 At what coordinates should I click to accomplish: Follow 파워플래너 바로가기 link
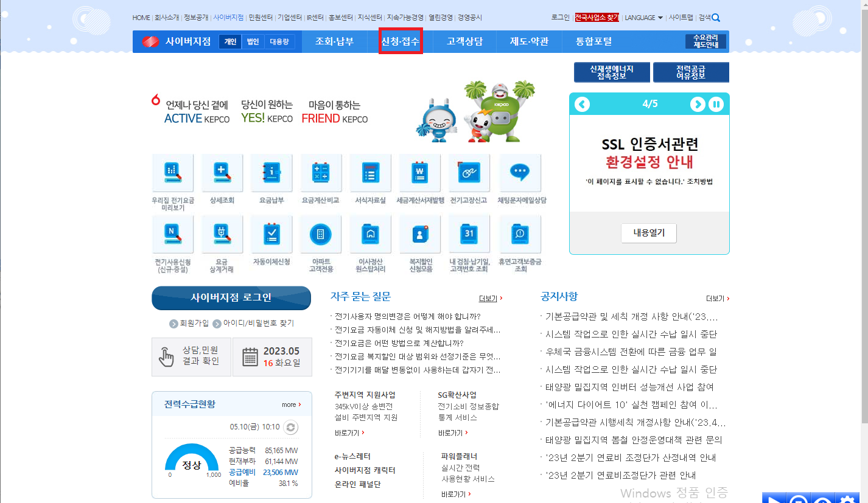pyautogui.click(x=456, y=494)
